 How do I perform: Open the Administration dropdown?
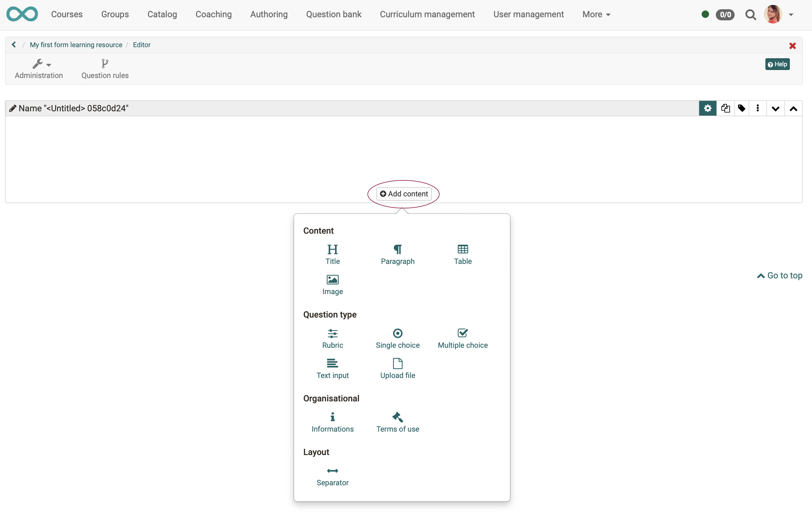click(39, 69)
